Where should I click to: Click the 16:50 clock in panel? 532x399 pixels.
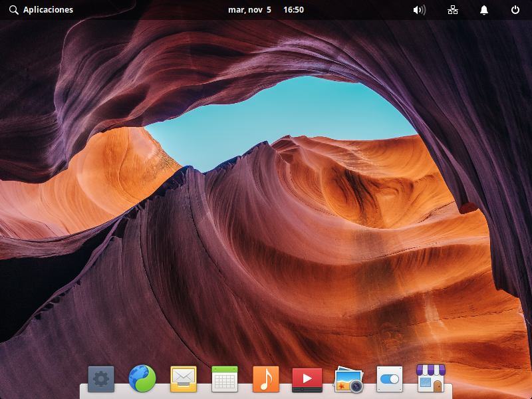293,10
